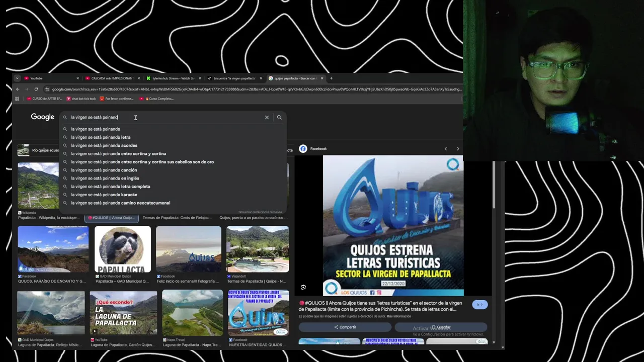Open site info icon beside the URL

pos(47,89)
